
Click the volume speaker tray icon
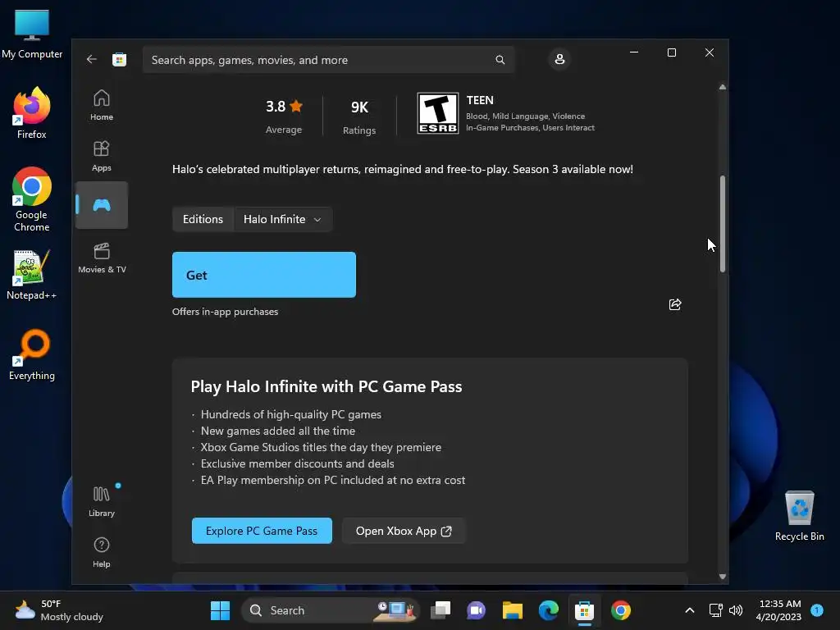click(x=736, y=610)
